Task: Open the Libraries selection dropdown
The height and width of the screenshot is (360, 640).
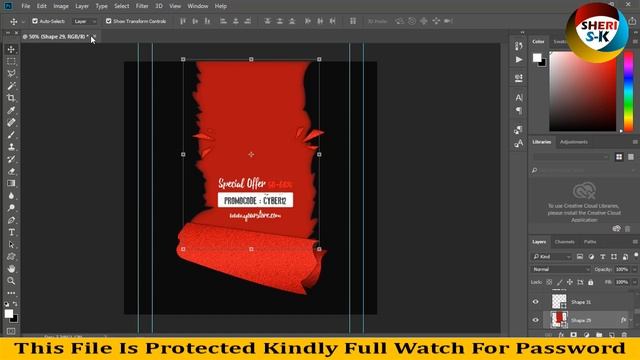Action: click(571, 157)
